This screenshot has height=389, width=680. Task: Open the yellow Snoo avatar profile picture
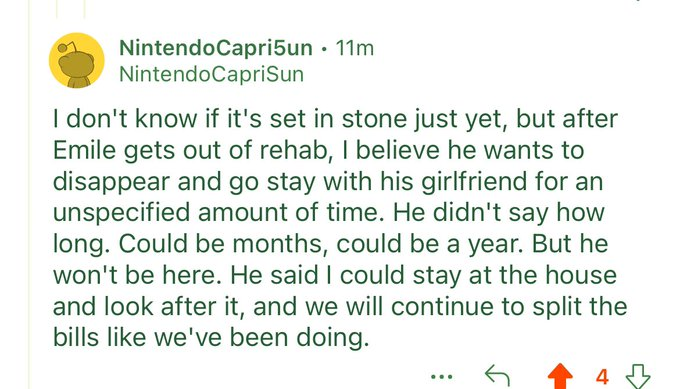coord(77,60)
